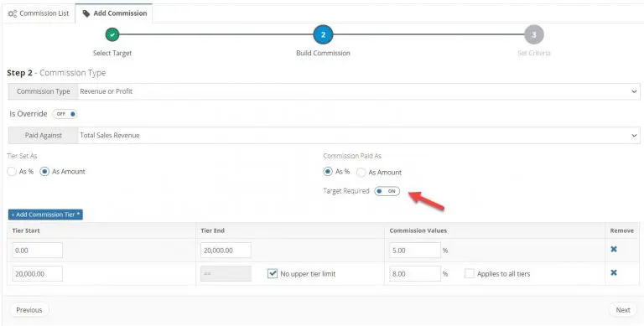The image size is (644, 326).
Task: Go to completed Select Target step circle
Action: tap(112, 34)
